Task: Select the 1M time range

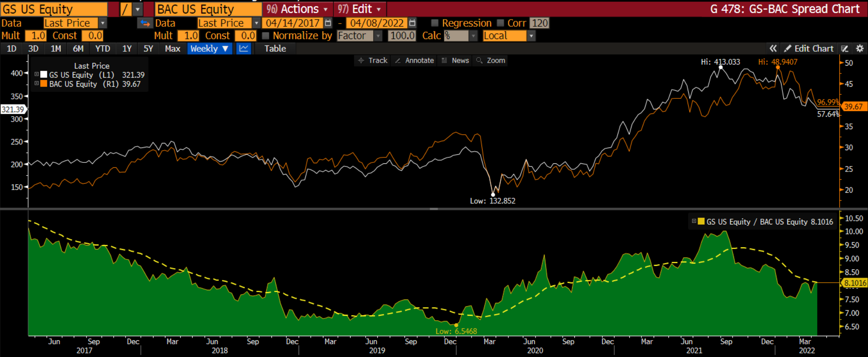Action: pyautogui.click(x=56, y=49)
